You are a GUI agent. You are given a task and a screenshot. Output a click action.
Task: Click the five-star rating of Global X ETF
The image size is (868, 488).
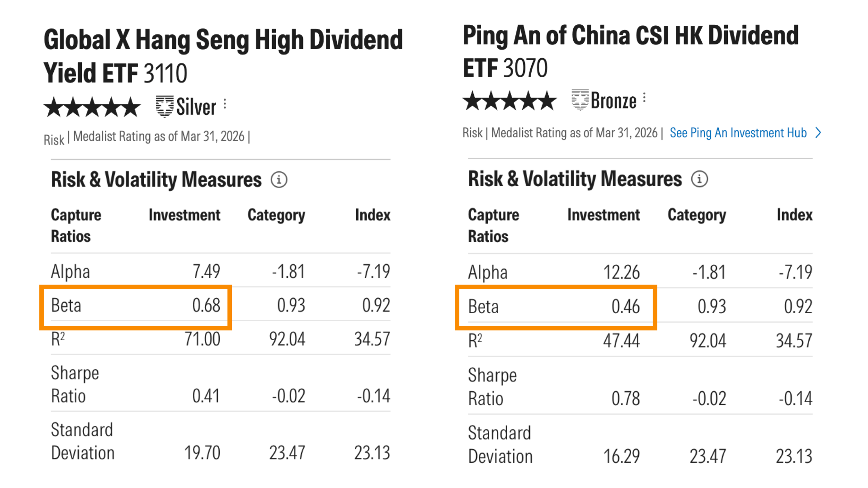(x=92, y=107)
